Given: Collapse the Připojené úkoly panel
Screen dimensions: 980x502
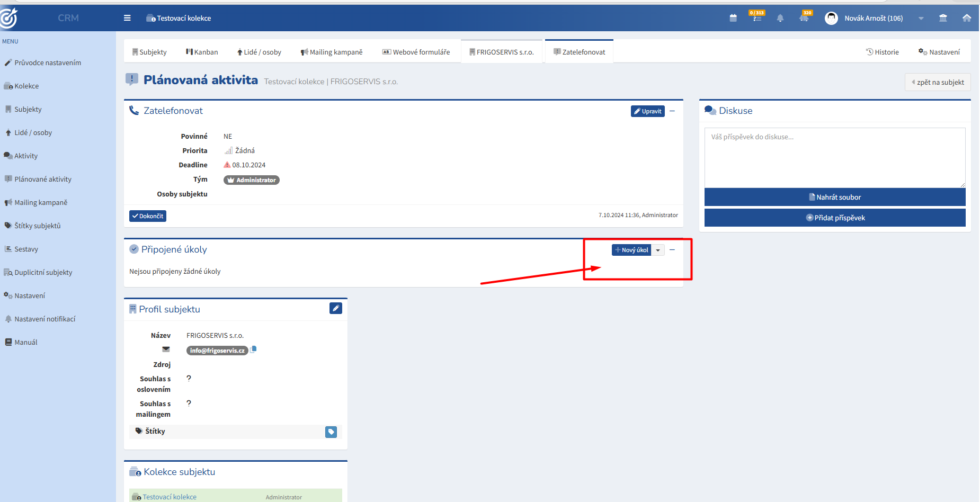Looking at the screenshot, I should [672, 249].
